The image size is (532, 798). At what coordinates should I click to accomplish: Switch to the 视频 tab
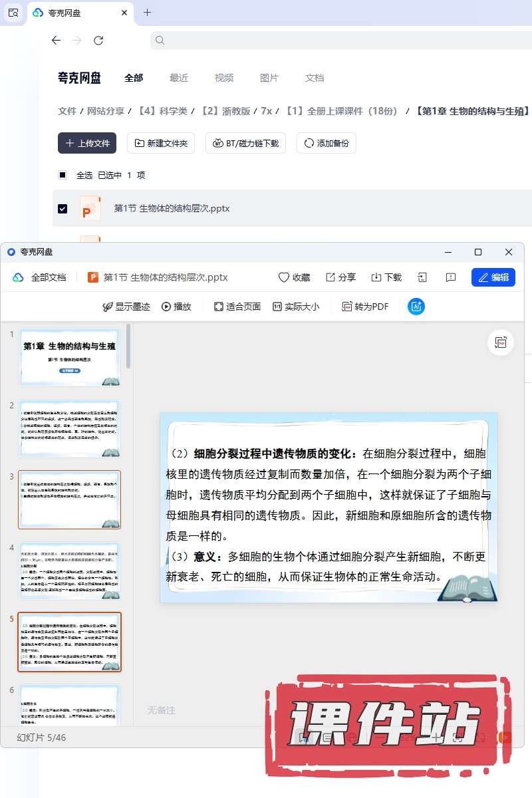click(224, 78)
